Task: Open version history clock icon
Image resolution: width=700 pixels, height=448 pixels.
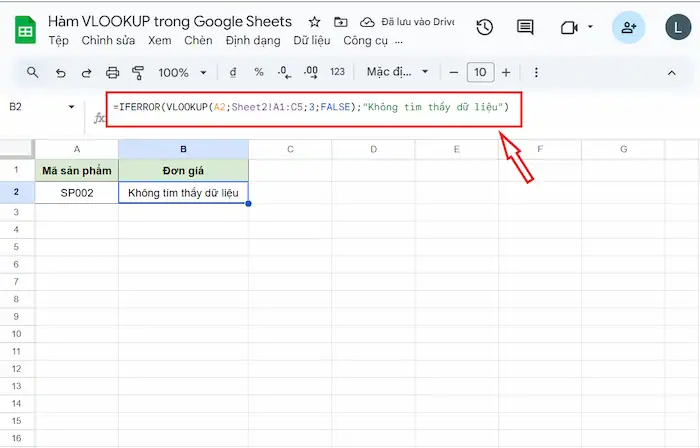Action: pyautogui.click(x=485, y=28)
